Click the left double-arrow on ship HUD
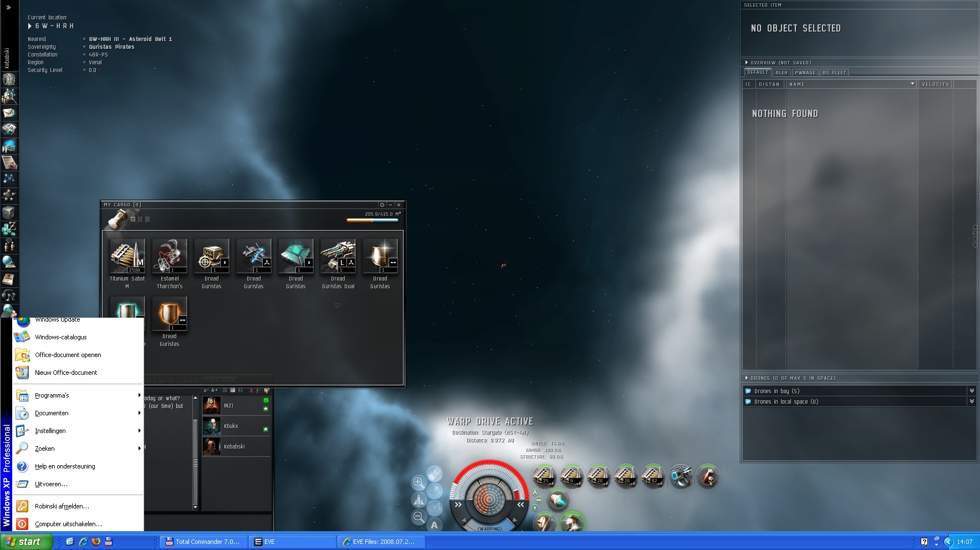 458,505
